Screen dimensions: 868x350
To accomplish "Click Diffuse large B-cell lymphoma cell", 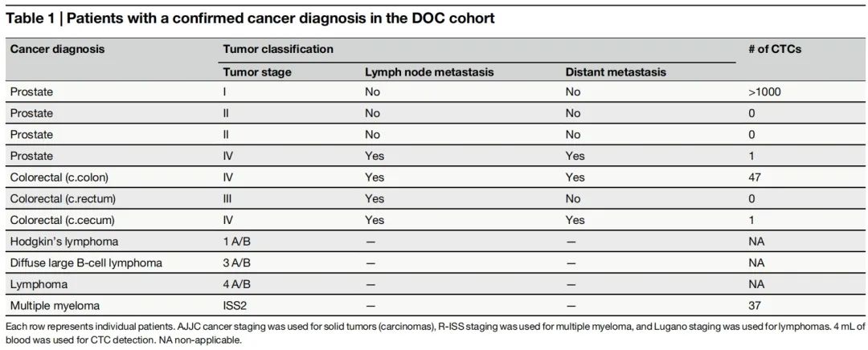I will 86,262.
